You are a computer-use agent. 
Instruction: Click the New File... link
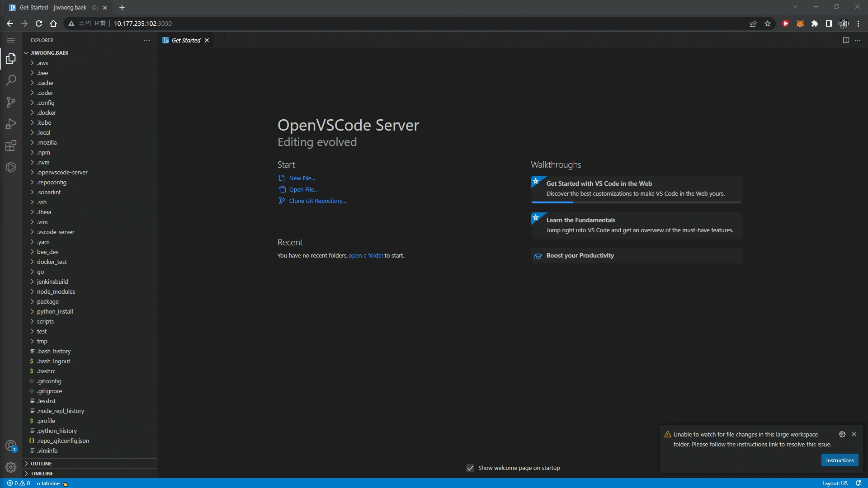coord(302,178)
